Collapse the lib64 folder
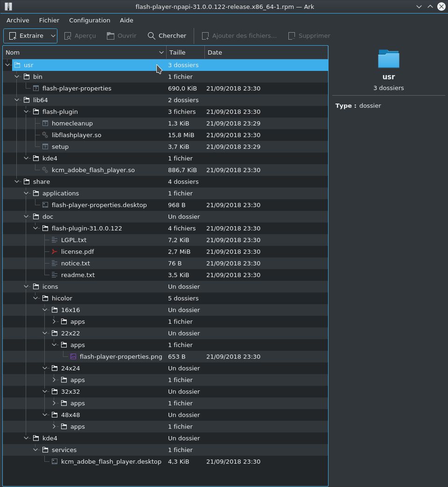The height and width of the screenshot is (487, 448). coord(17,100)
